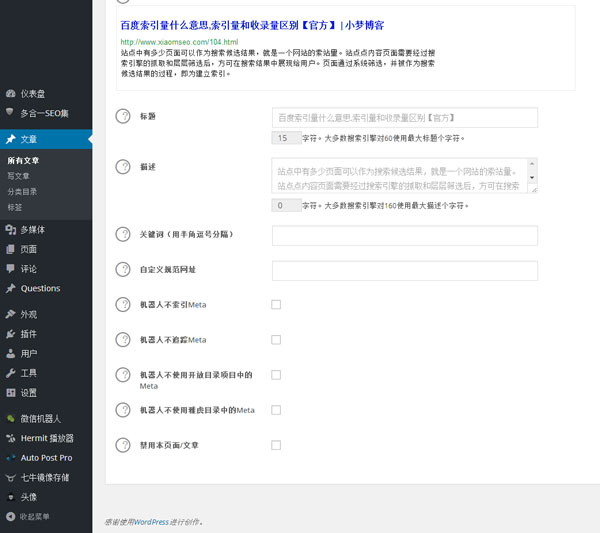Open the 仪表盘 dashboard icon
The image size is (600, 533).
[11, 93]
